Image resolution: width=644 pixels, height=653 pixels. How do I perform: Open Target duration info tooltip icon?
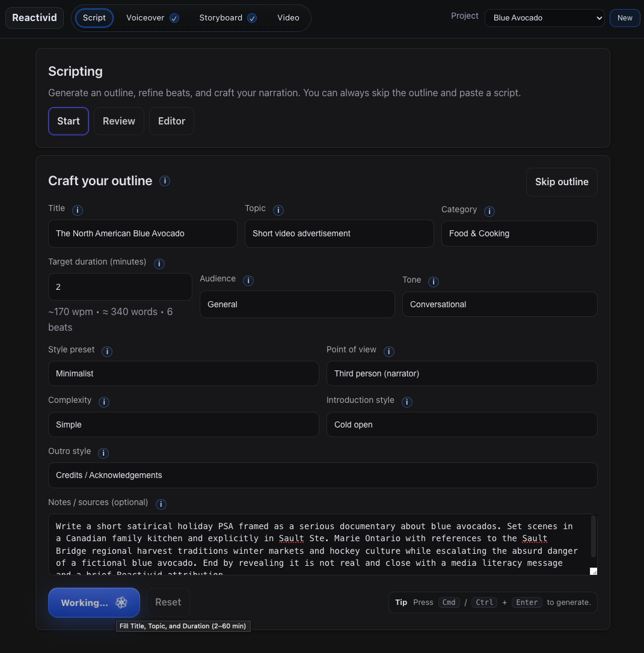(159, 263)
